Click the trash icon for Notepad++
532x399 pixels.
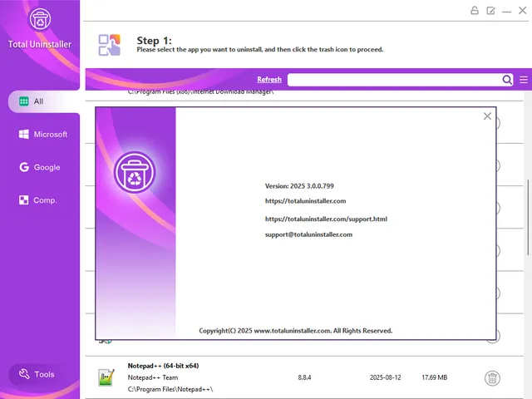point(492,378)
